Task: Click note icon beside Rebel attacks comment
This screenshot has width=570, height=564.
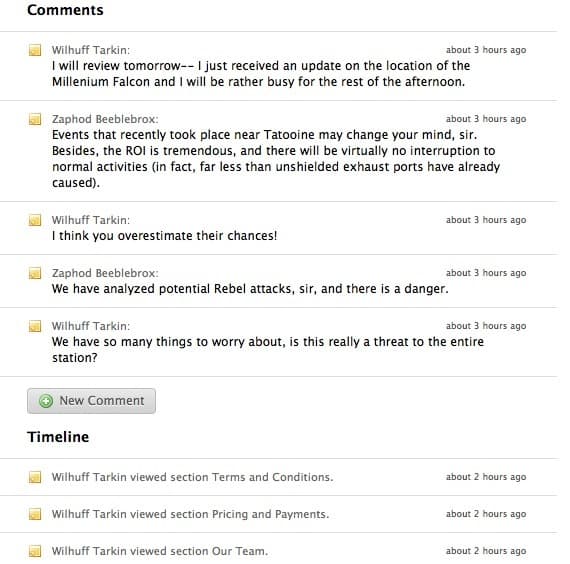Action: tap(35, 273)
